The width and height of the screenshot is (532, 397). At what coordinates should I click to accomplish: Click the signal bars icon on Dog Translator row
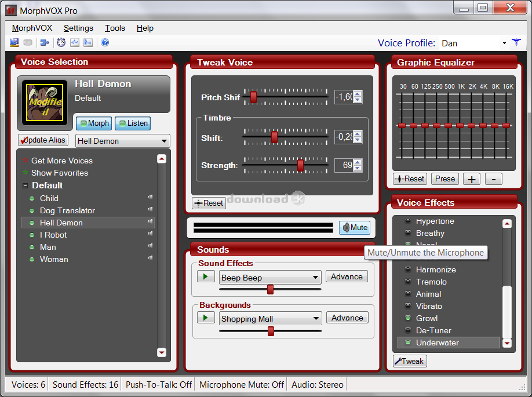click(150, 209)
